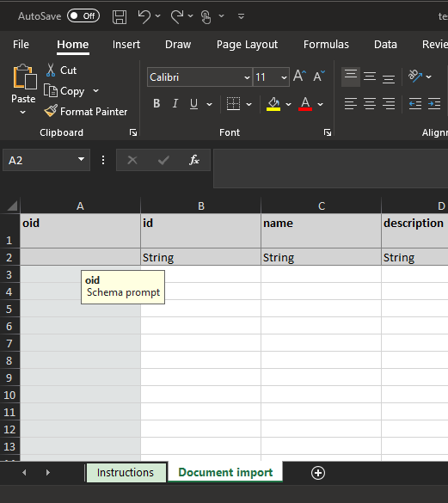Open Font Color dropdown arrow
This screenshot has height=503, width=448.
[320, 104]
